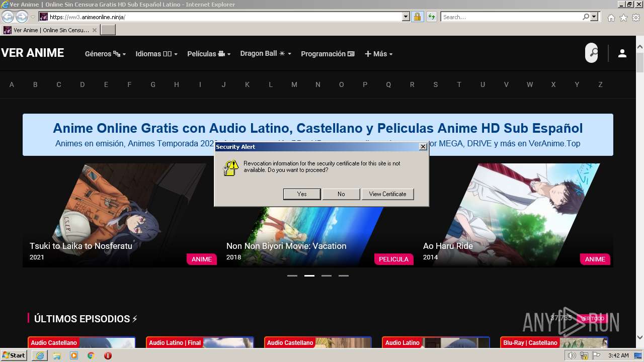Close the Security Alert dialog
The height and width of the screenshot is (362, 644).
pyautogui.click(x=423, y=147)
